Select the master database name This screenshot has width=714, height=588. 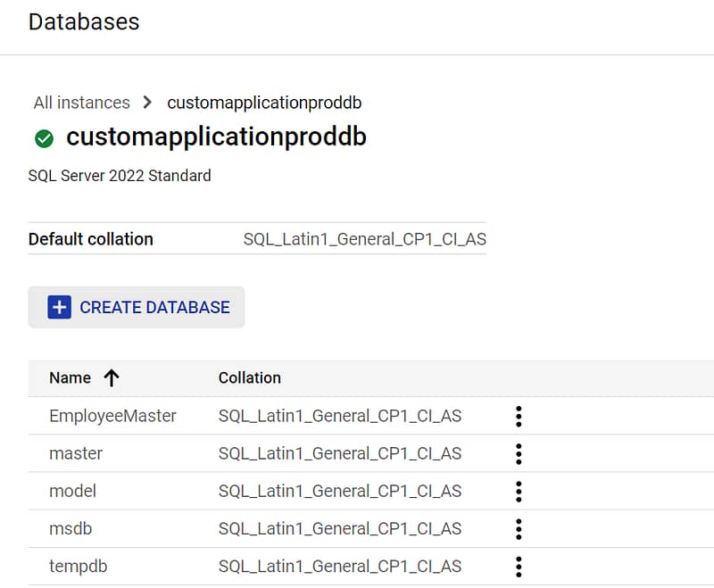(76, 454)
